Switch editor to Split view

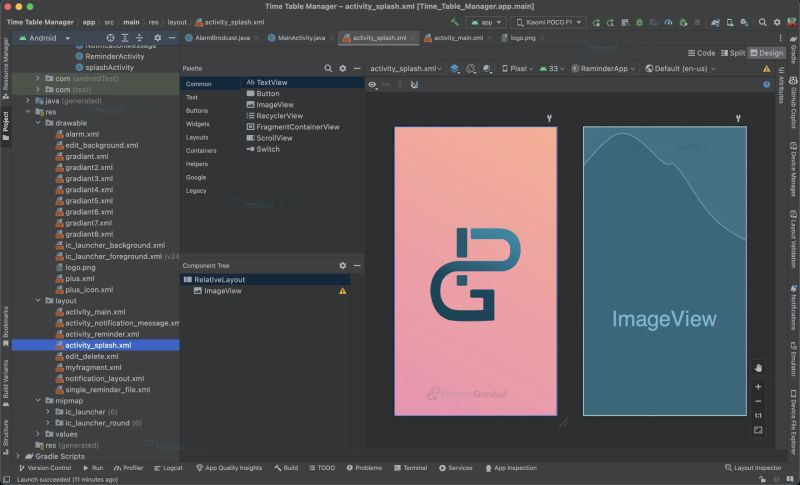pyautogui.click(x=733, y=53)
